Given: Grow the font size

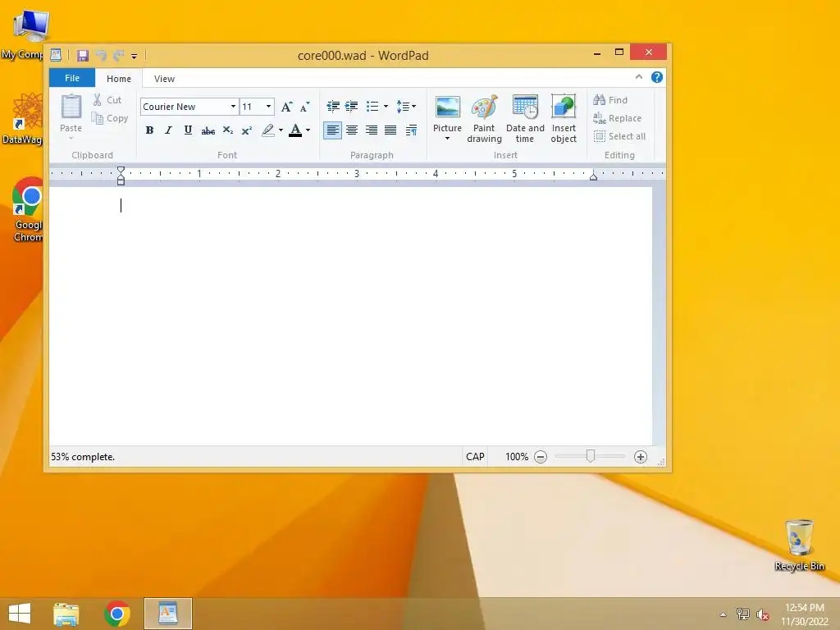Looking at the screenshot, I should (286, 107).
